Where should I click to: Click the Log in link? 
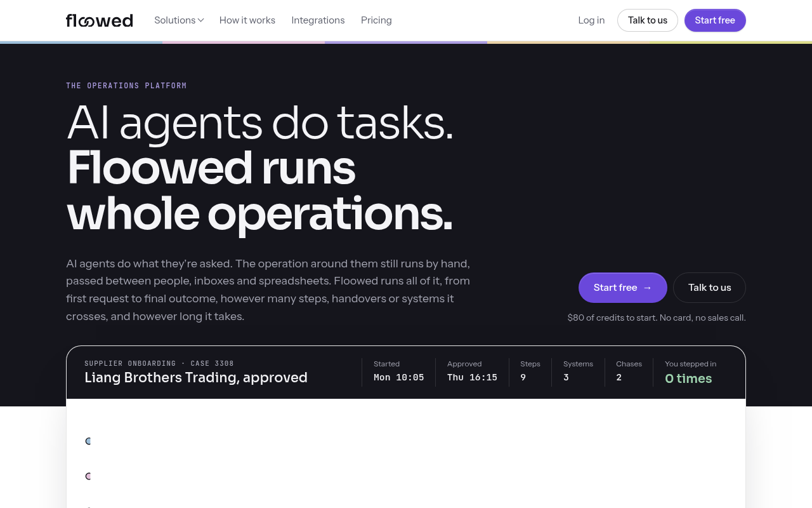591,20
